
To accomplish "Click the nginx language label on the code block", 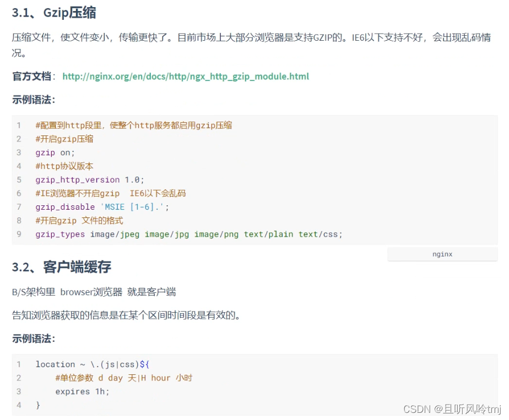I will pyautogui.click(x=442, y=254).
